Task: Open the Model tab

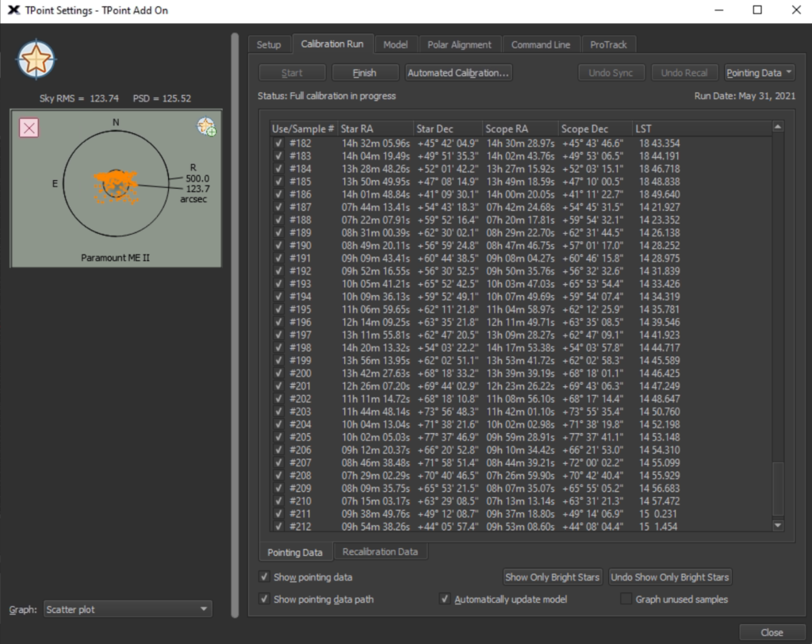Action: click(x=395, y=44)
